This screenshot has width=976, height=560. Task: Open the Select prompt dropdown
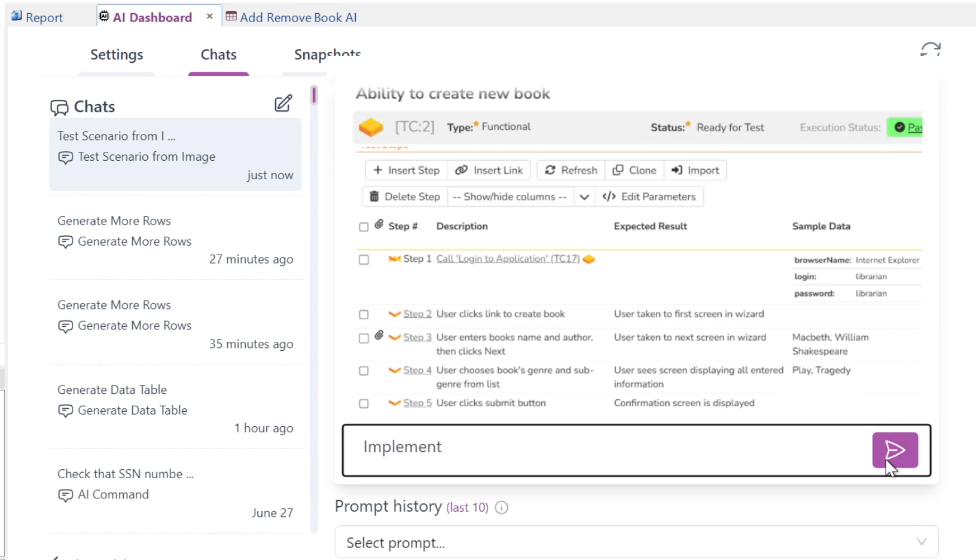pos(636,542)
